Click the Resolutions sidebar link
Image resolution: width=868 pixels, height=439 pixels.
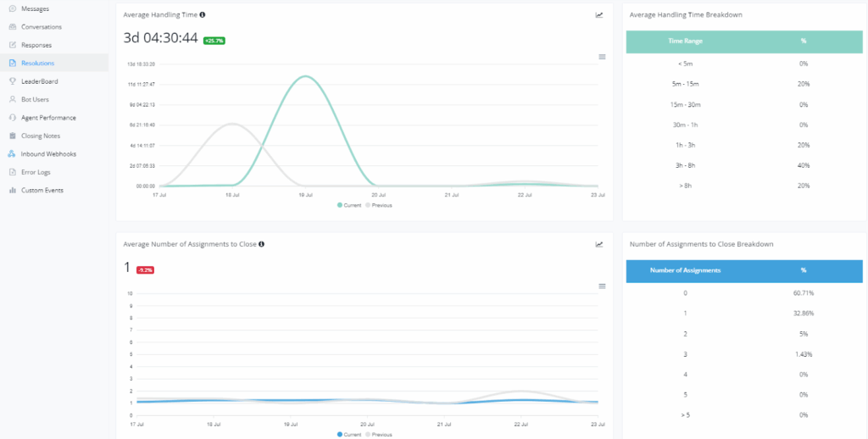pos(37,63)
